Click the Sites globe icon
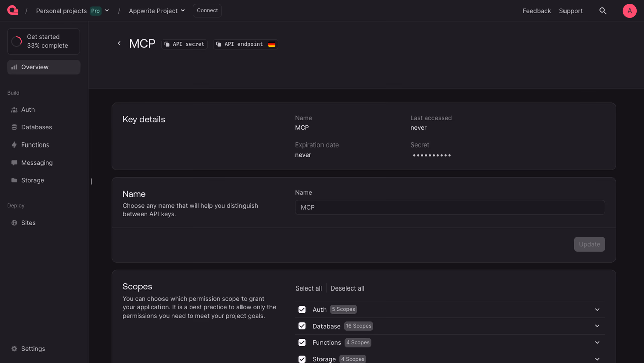The image size is (644, 363). point(14,223)
